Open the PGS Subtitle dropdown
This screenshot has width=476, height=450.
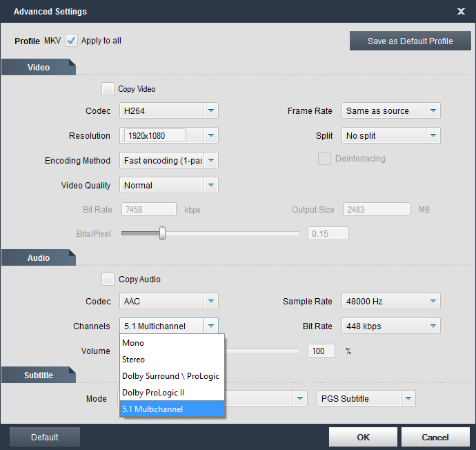point(408,399)
